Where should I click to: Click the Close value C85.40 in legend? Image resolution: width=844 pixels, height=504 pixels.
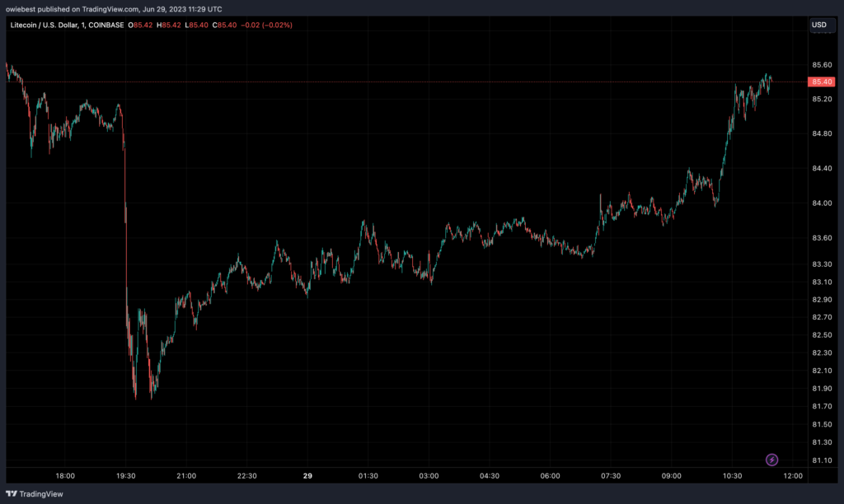pyautogui.click(x=223, y=25)
